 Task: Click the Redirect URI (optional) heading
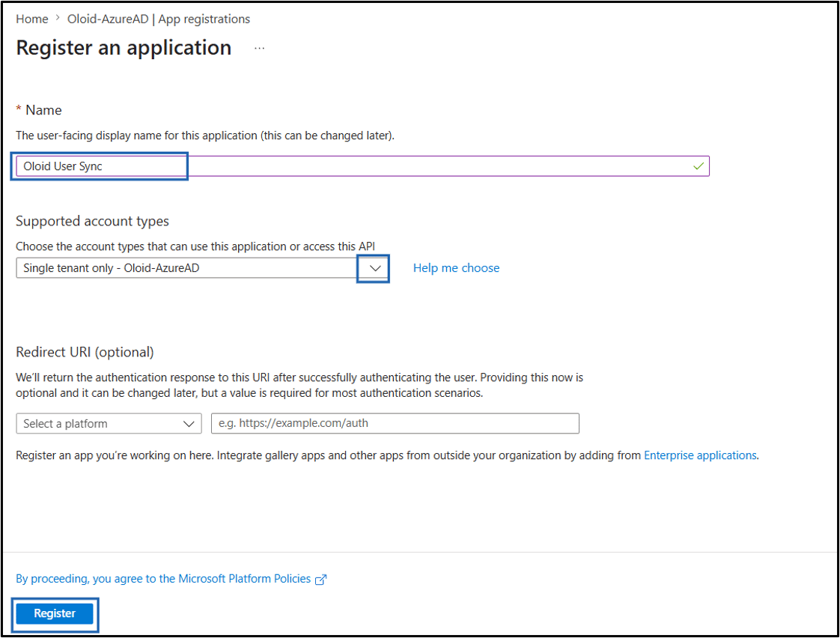(x=85, y=352)
